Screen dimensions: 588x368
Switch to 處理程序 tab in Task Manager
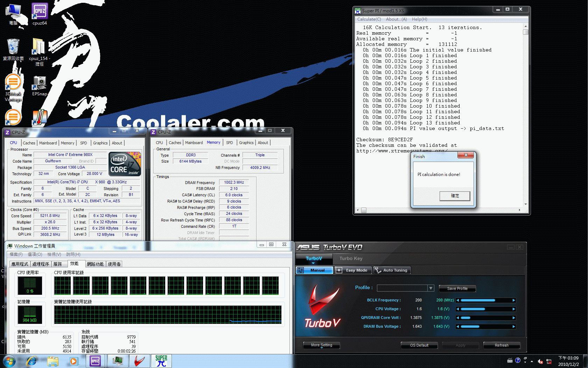[41, 264]
